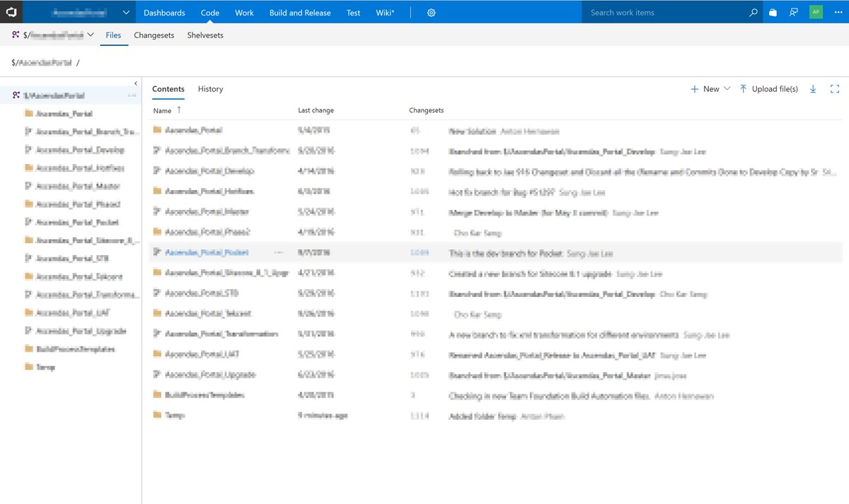
Task: Click the Temp folder icon in the tree
Action: pyautogui.click(x=29, y=367)
